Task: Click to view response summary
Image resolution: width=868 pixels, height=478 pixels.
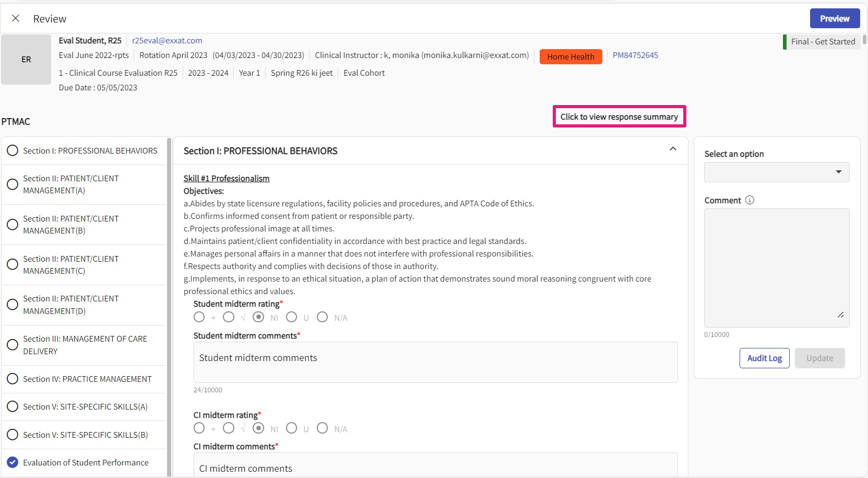Action: (619, 116)
